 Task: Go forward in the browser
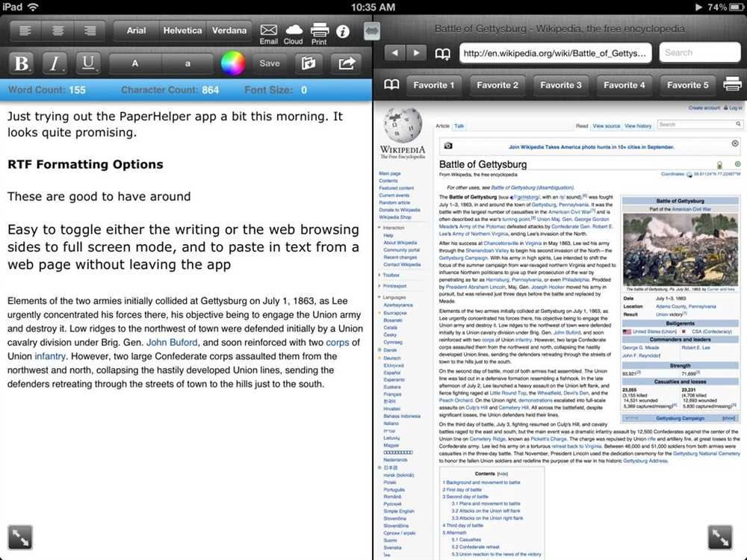click(x=417, y=53)
